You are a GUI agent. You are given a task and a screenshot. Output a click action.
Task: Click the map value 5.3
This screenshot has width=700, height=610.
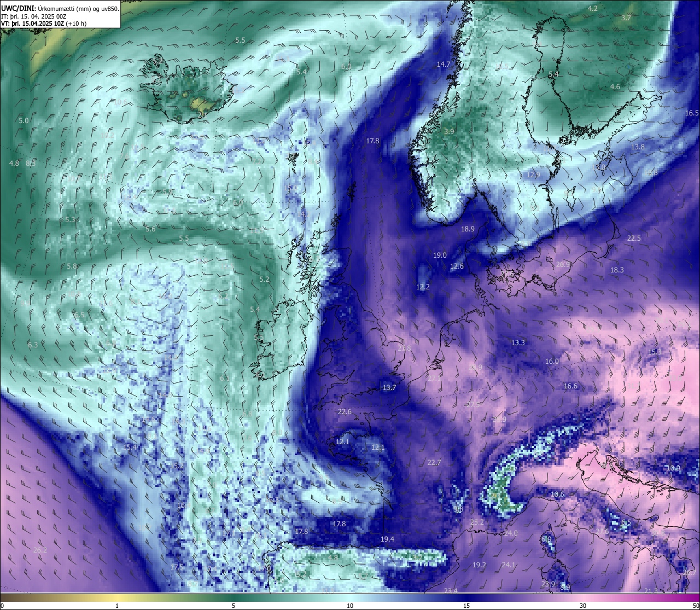70,219
